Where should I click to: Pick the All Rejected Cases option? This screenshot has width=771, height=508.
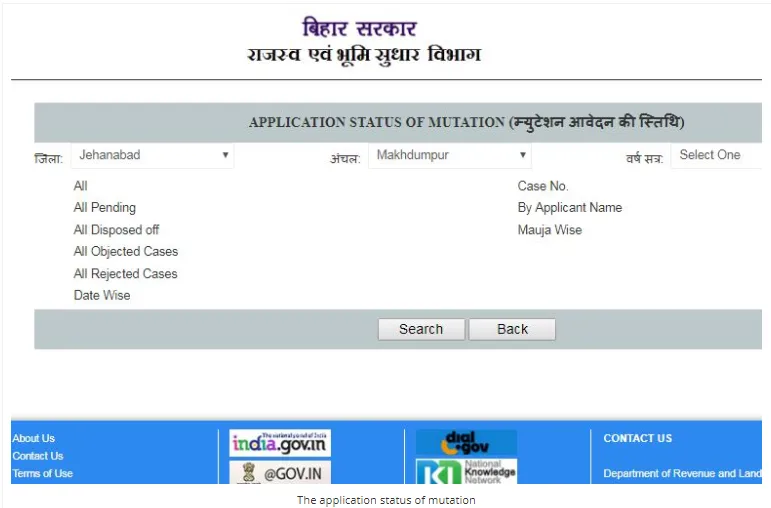125,274
